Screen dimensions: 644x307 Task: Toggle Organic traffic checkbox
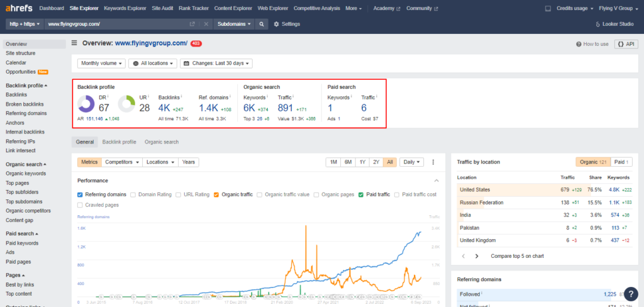(216, 194)
